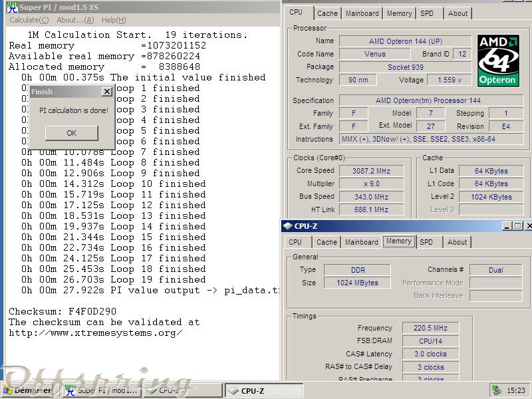532x399 pixels.
Task: Click the memory Frequency value 220.5 MHz
Action: point(430,328)
